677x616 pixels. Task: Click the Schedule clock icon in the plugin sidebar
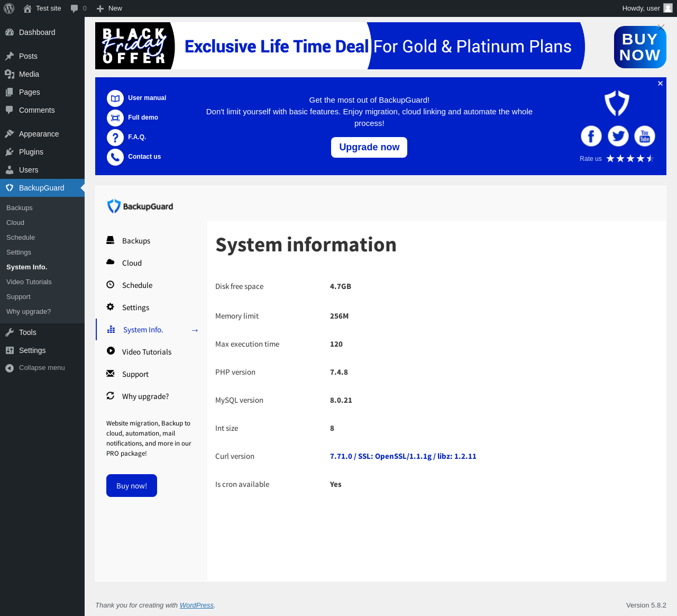pos(111,285)
